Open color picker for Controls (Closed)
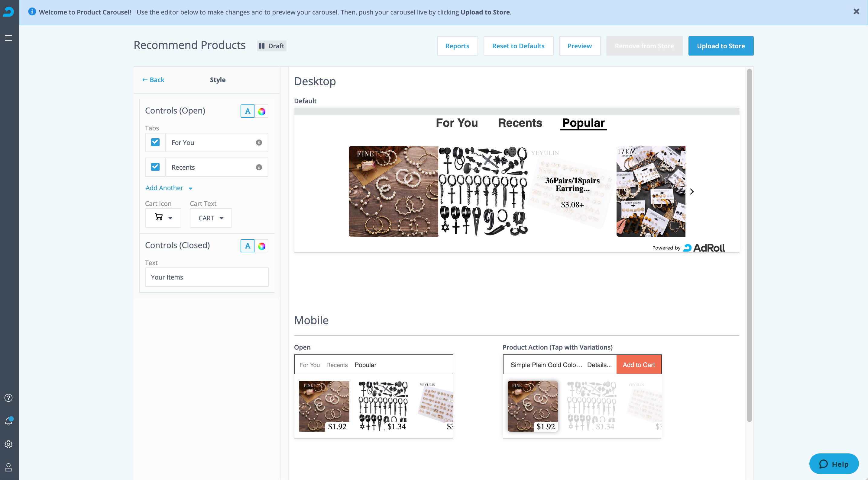868x480 pixels. pyautogui.click(x=261, y=246)
